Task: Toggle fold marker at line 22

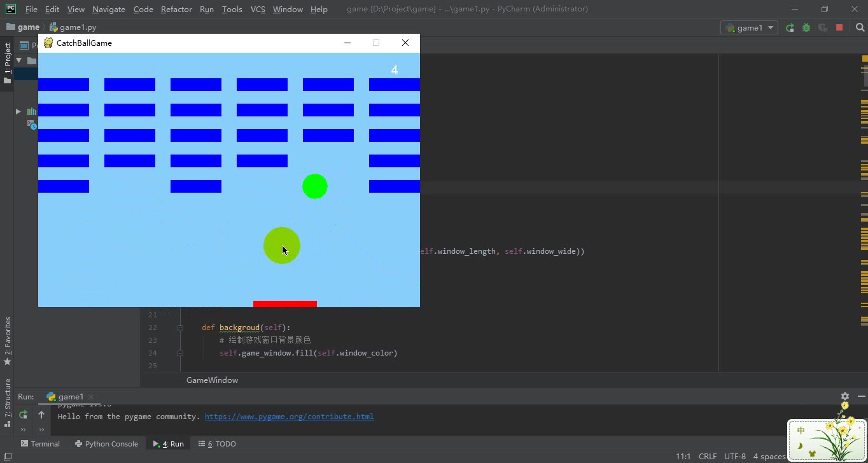Action: pos(180,328)
